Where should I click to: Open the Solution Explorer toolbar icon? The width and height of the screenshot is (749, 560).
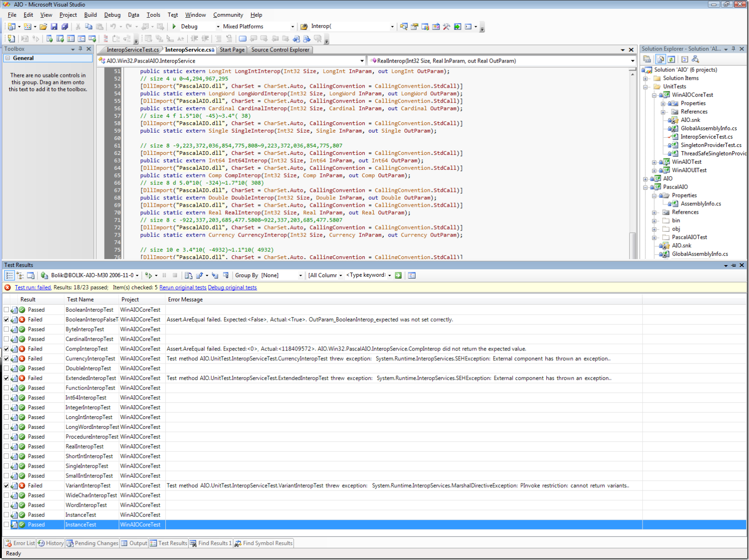(404, 27)
